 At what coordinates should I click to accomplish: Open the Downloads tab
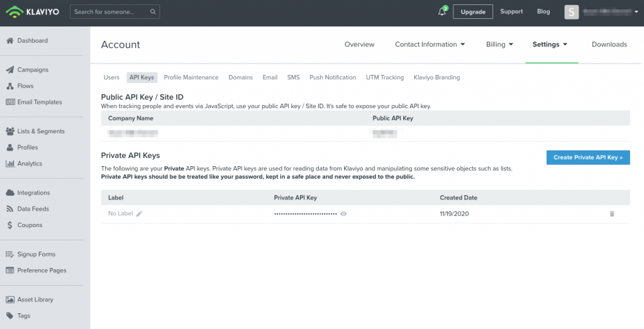tap(609, 45)
